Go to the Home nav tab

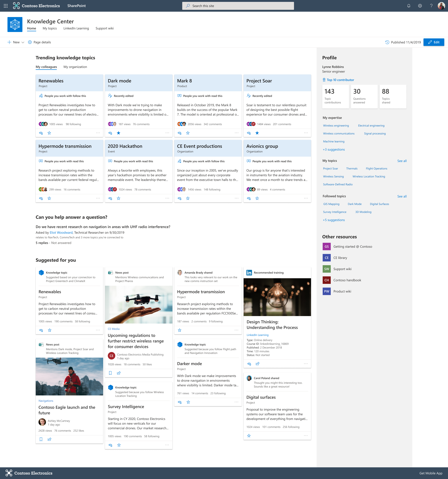pyautogui.click(x=31, y=28)
